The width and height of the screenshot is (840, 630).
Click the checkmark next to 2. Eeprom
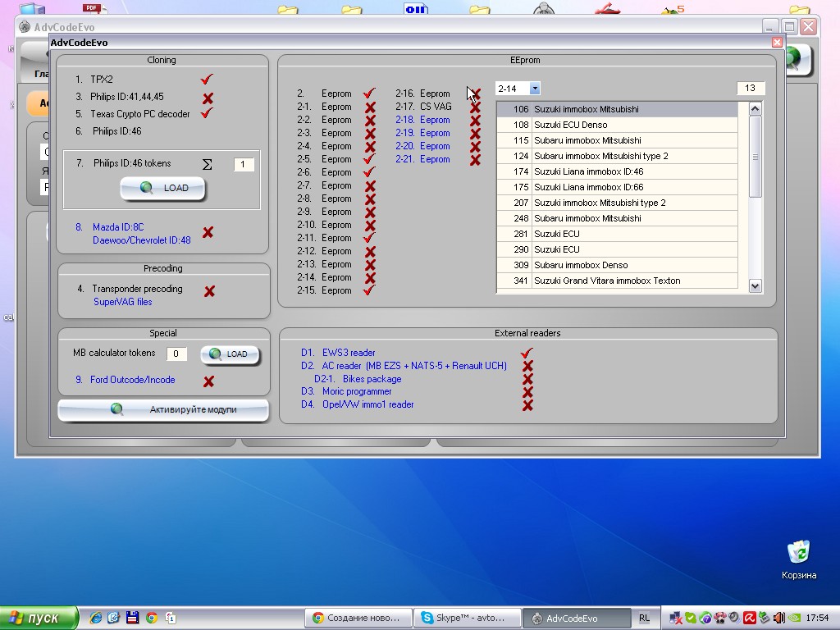(369, 94)
